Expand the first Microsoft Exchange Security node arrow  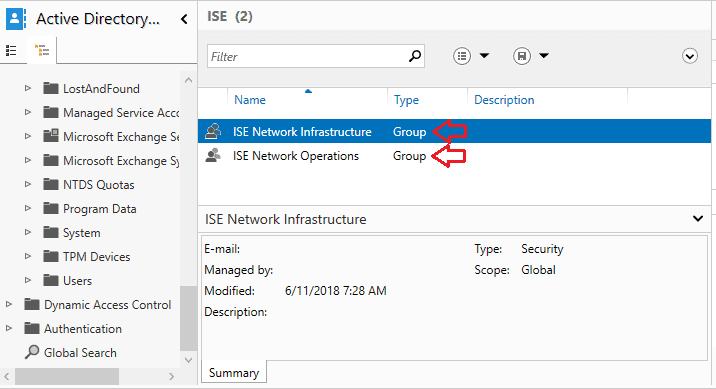pos(28,136)
